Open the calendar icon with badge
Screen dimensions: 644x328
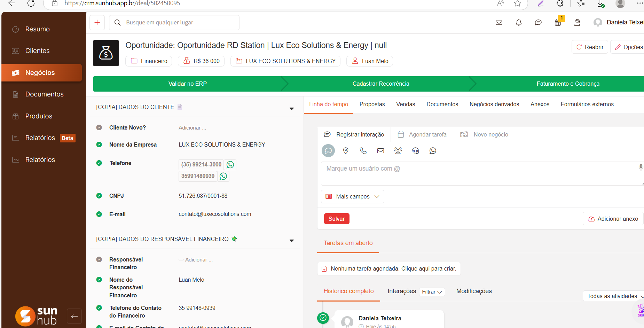click(558, 23)
